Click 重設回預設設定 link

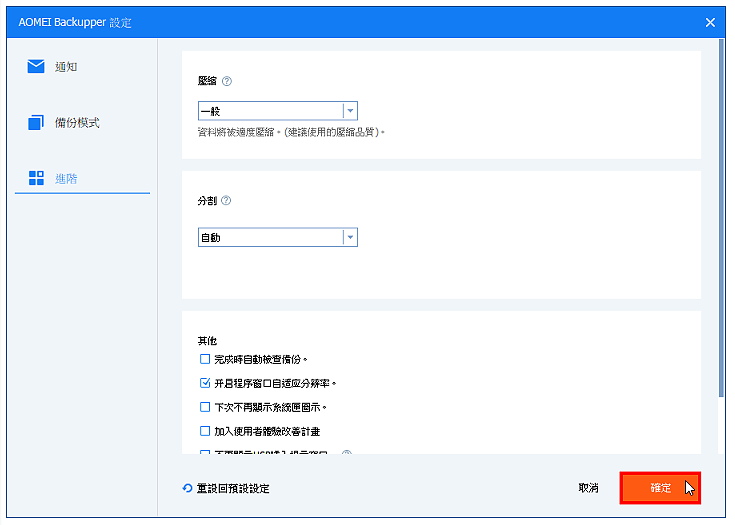[232, 488]
